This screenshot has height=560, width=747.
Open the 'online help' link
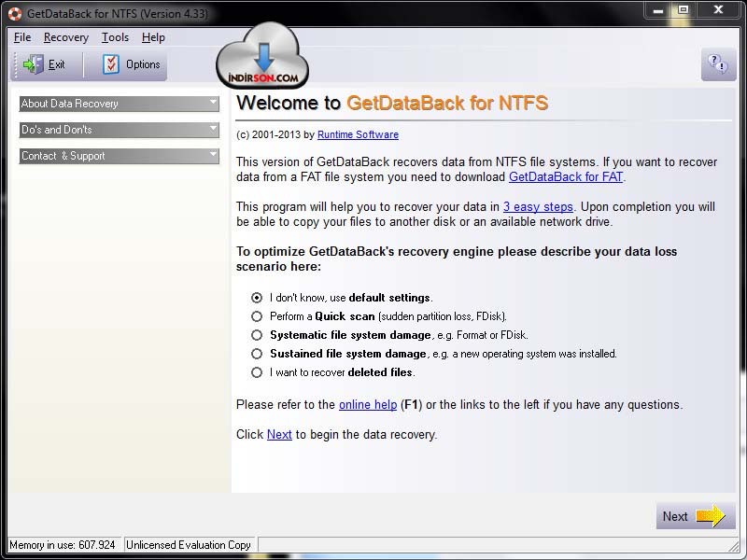point(368,405)
